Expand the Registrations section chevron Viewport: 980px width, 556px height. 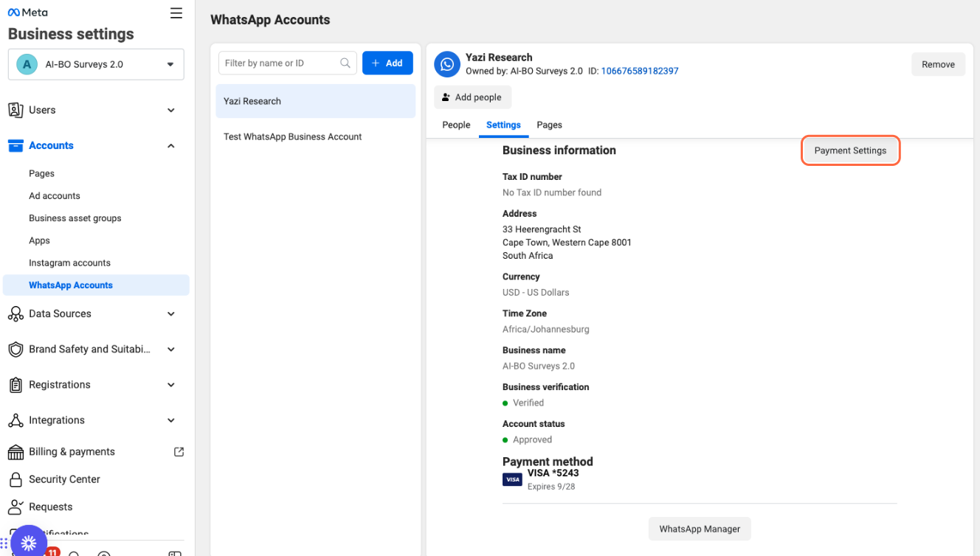pyautogui.click(x=171, y=385)
